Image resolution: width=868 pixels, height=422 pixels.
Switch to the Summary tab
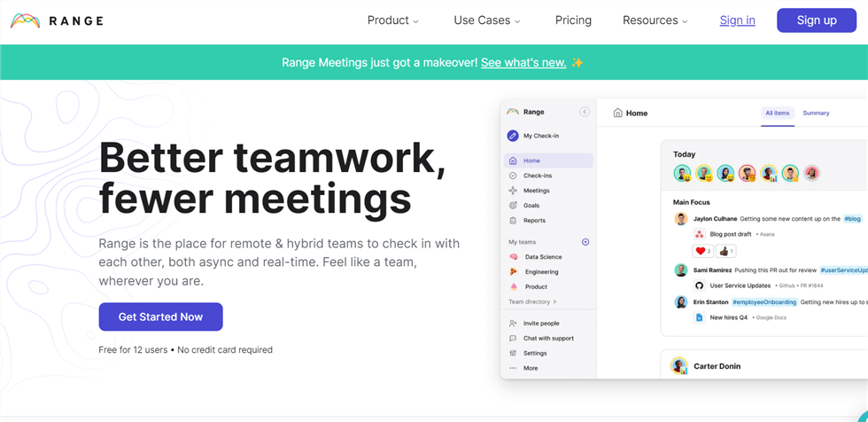(x=816, y=113)
